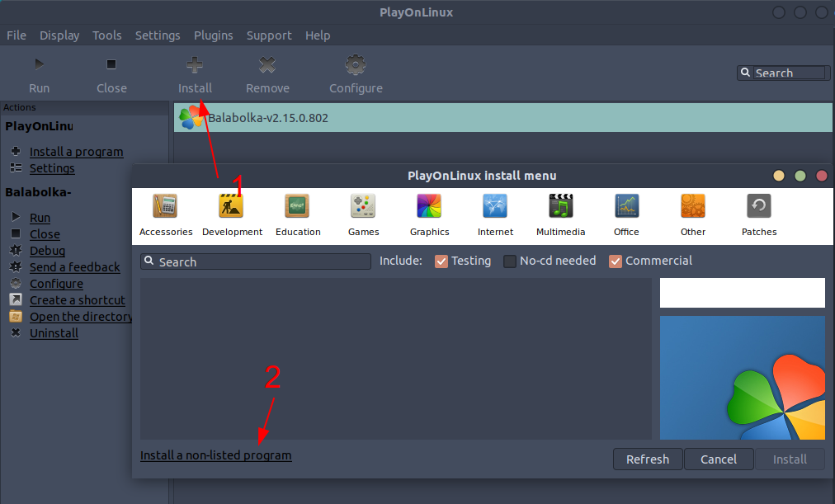Uncheck the Commercial option
The height and width of the screenshot is (504, 835).
tap(615, 261)
